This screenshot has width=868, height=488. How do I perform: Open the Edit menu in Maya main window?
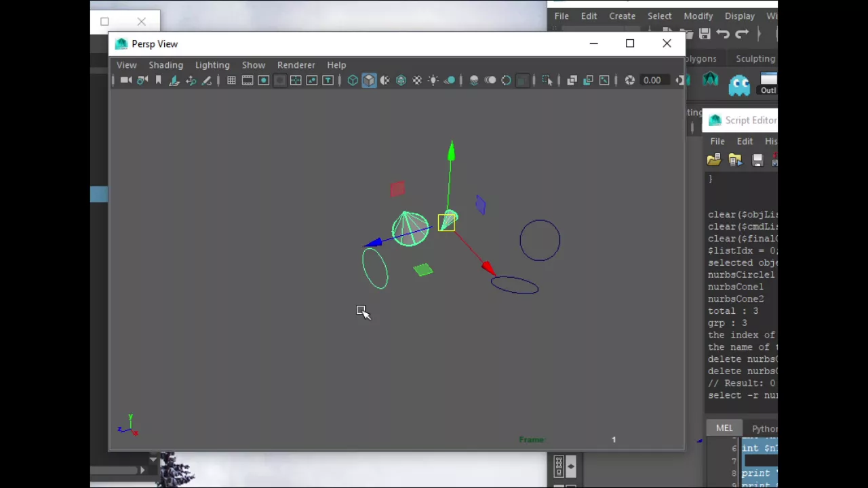(589, 16)
